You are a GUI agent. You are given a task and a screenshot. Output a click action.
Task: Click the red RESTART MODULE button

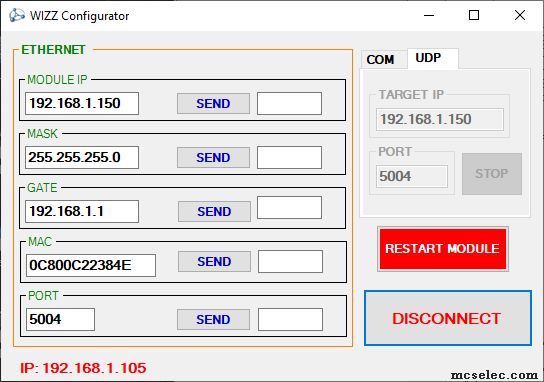coord(443,249)
